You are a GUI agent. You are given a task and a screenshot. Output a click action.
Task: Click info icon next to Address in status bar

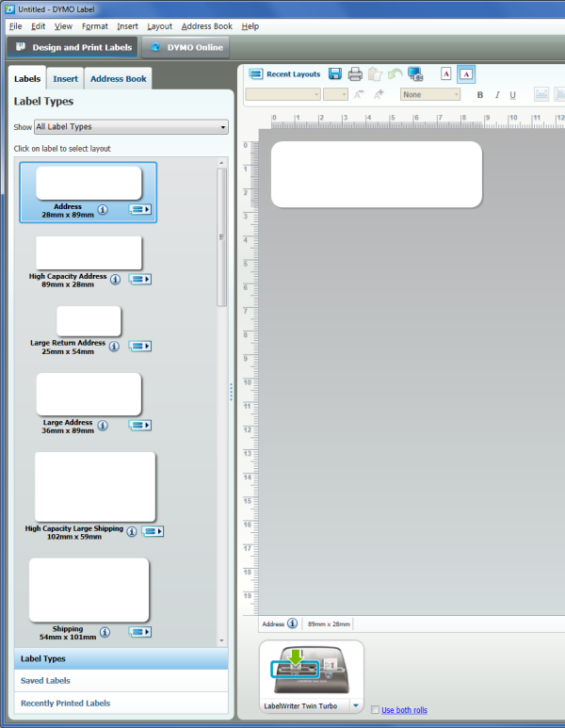click(x=293, y=623)
